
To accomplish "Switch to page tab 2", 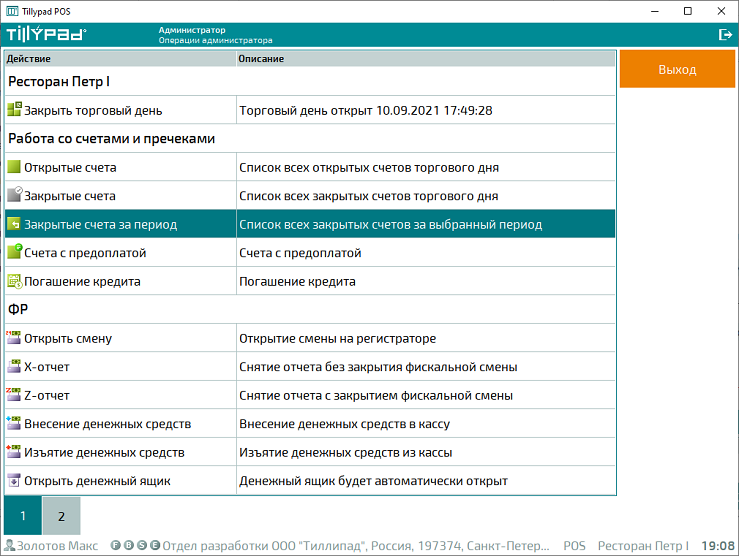I will pos(61,516).
